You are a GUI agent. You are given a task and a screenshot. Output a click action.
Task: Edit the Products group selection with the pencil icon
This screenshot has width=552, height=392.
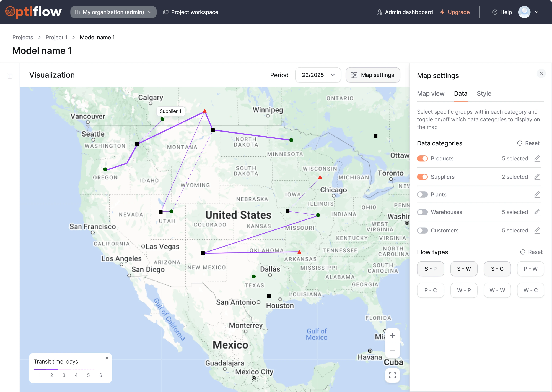coord(537,159)
